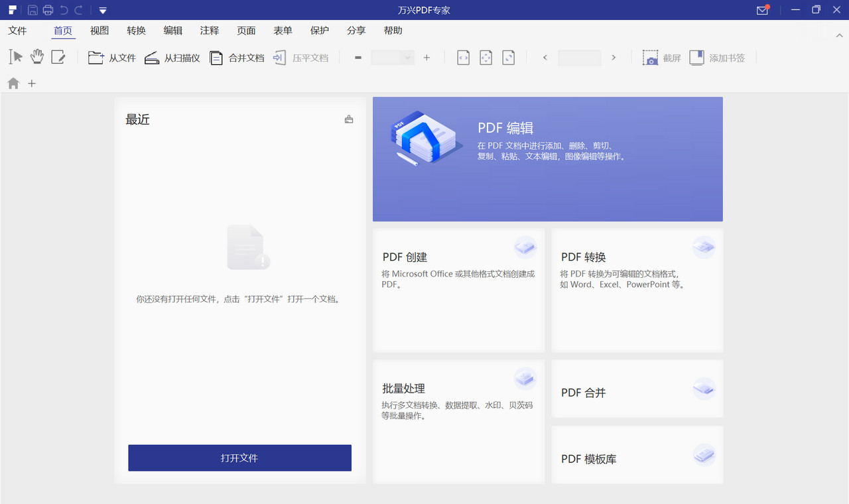Click the PDF 转换 card icon
The height and width of the screenshot is (504, 849).
click(x=704, y=247)
